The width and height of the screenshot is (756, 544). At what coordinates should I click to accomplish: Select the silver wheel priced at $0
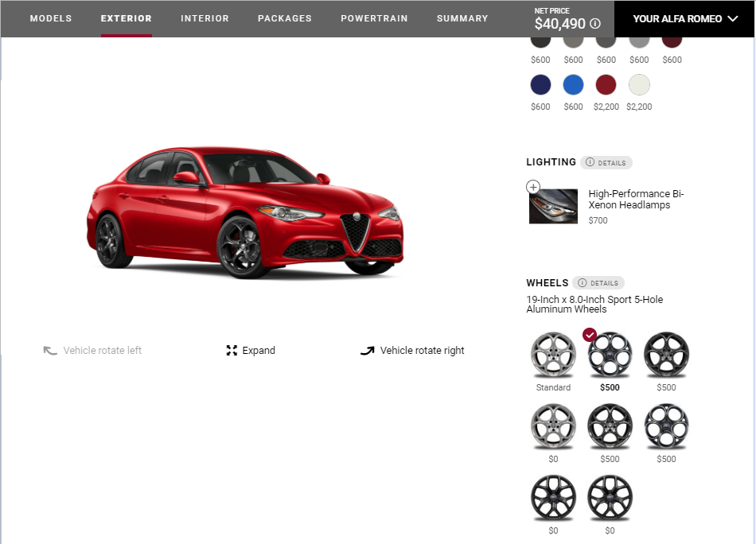point(554,427)
